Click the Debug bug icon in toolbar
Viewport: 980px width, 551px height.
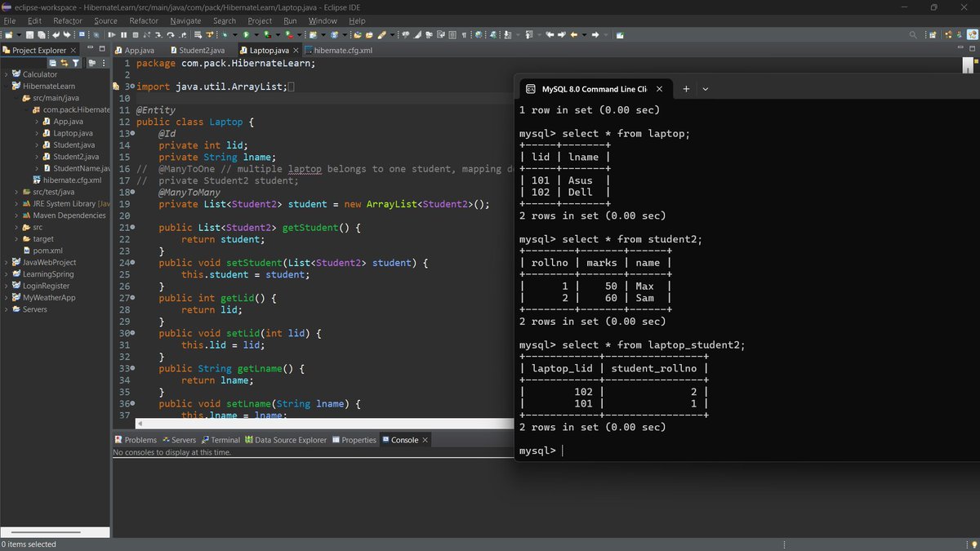pos(225,34)
